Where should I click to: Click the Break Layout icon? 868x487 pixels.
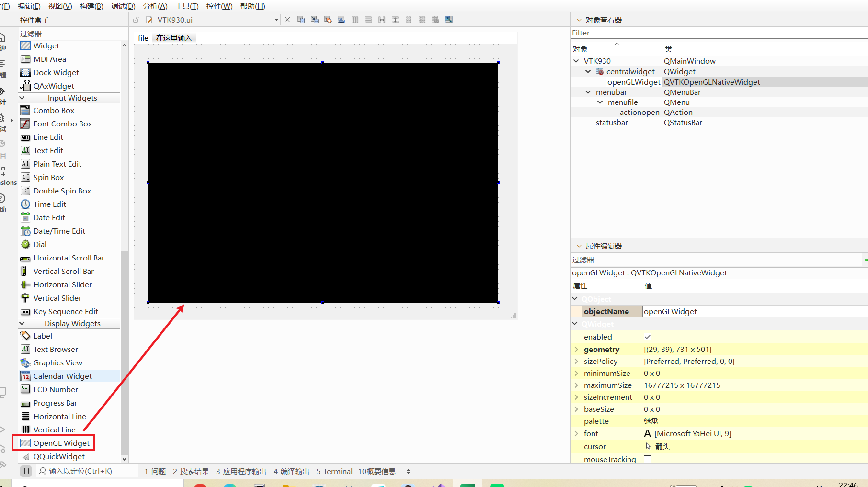pyautogui.click(x=435, y=20)
